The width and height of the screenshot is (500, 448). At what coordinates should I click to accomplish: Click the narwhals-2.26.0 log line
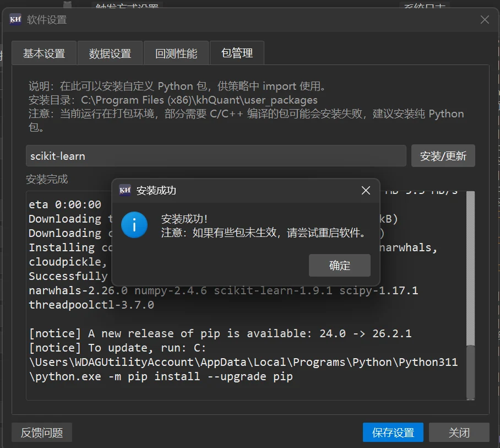click(x=223, y=290)
